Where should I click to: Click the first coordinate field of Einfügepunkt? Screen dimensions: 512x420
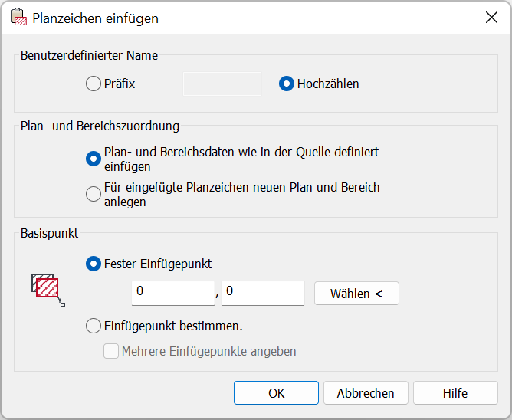(x=173, y=293)
